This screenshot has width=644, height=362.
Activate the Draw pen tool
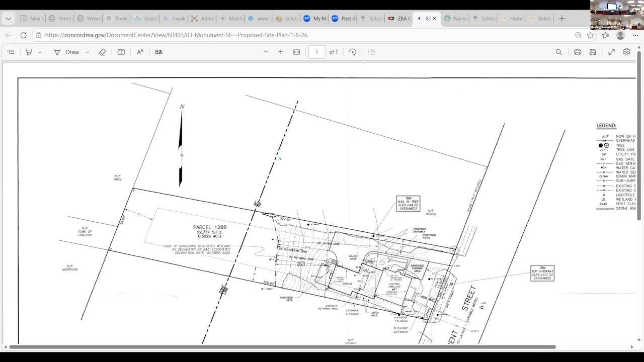66,52
